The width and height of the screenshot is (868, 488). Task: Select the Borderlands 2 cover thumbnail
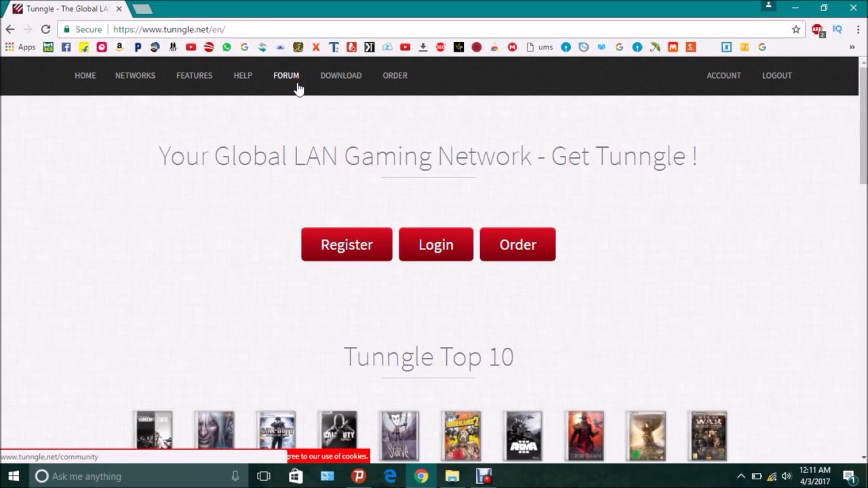pyautogui.click(x=461, y=436)
